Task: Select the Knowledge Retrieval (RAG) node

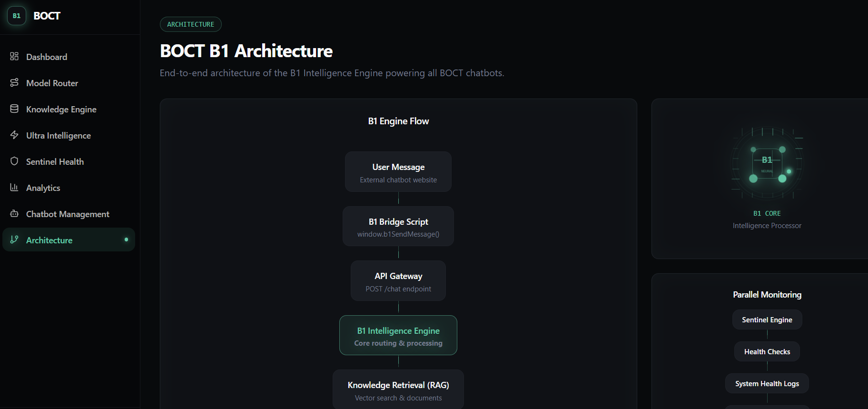Action: 398,389
